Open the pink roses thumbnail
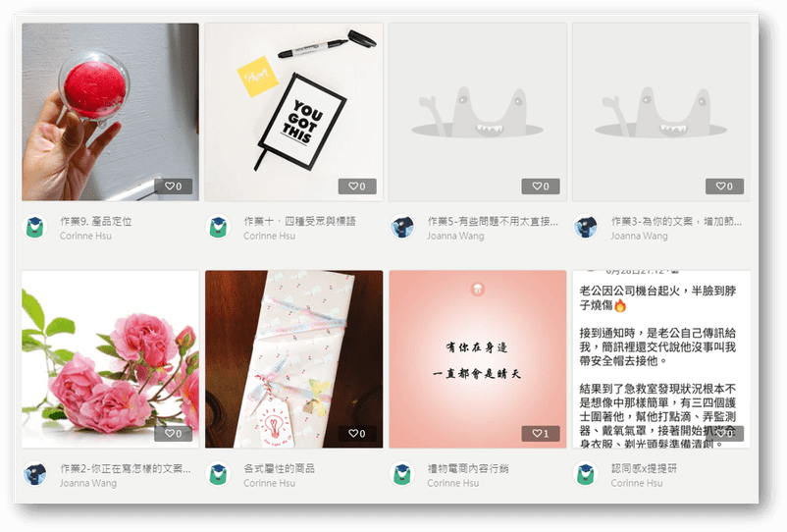This screenshot has width=787, height=532. pyautogui.click(x=111, y=359)
